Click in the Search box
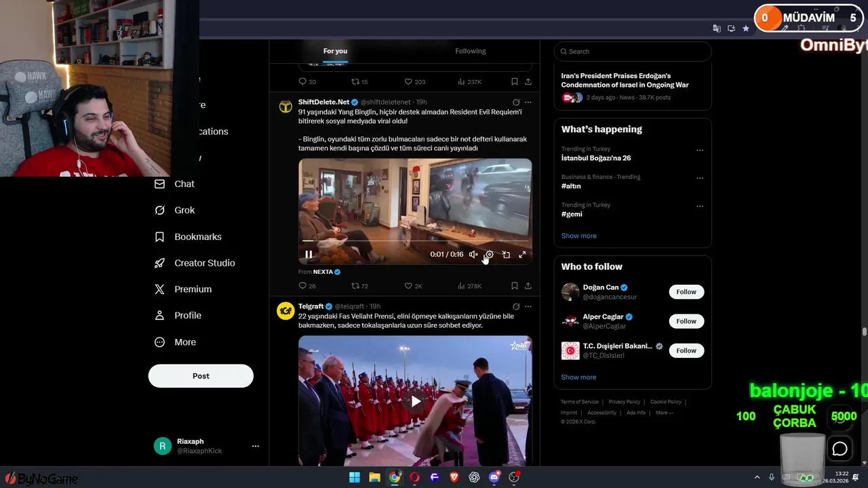 point(633,52)
